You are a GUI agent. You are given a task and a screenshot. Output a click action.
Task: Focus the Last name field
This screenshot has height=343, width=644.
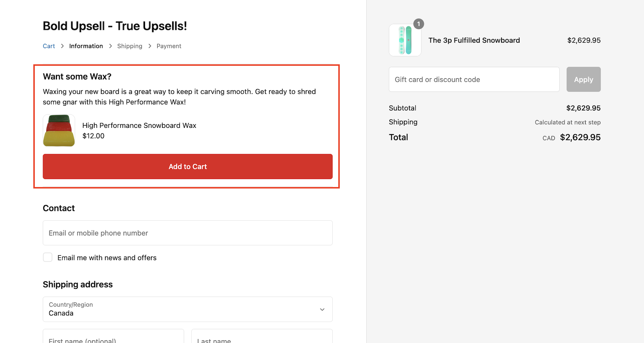(262, 336)
